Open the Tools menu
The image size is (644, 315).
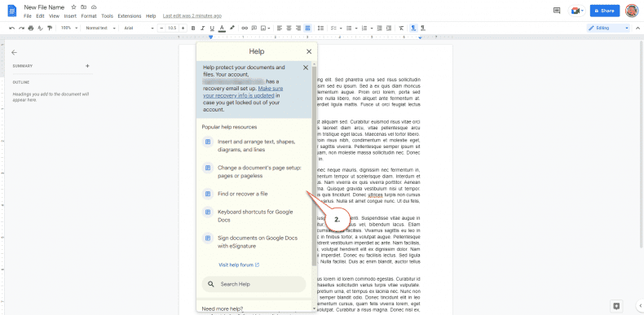pos(107,16)
